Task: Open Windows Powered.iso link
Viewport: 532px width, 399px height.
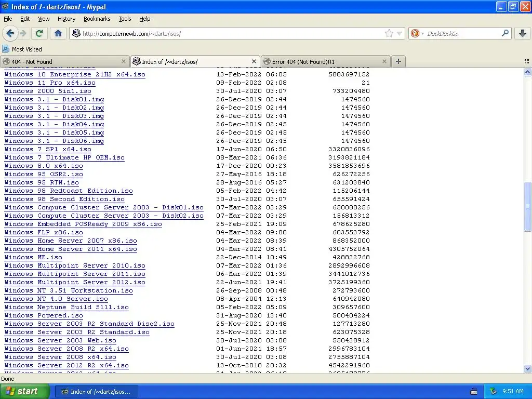Action: click(44, 315)
